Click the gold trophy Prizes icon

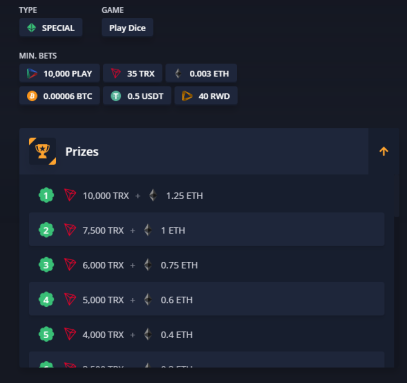(42, 151)
